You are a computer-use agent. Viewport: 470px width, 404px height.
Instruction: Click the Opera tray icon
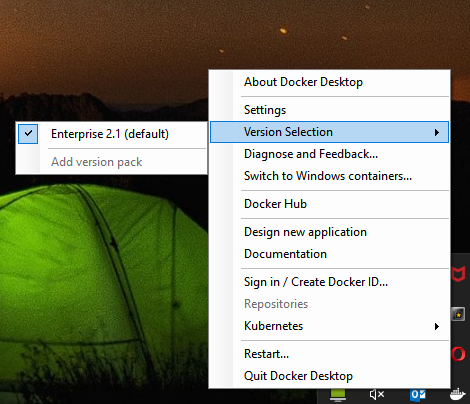tap(458, 354)
